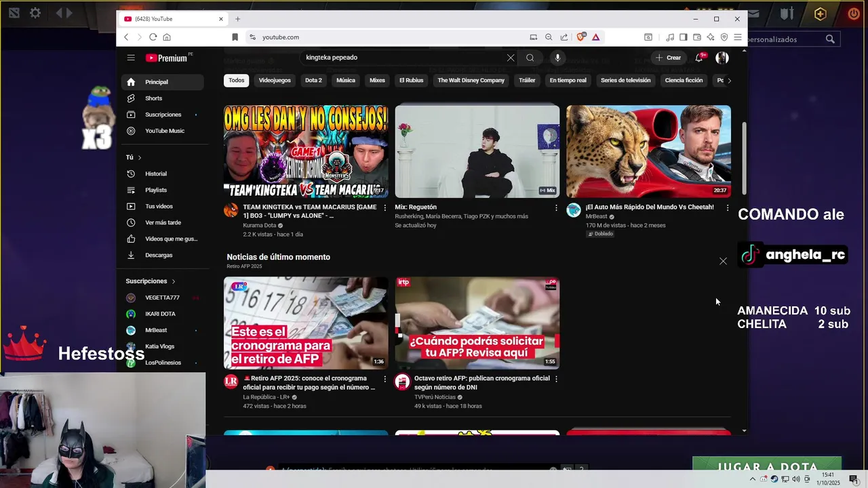Open the Kurama Dota channel link

260,226
